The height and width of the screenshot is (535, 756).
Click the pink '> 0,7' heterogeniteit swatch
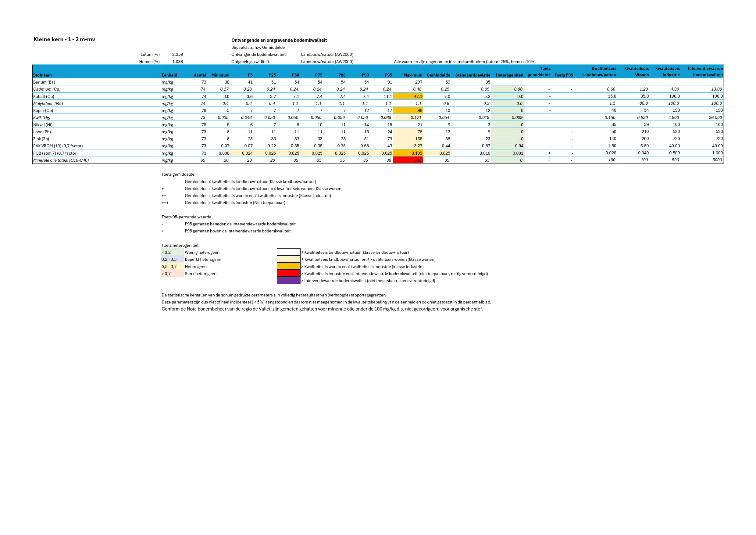[172, 274]
